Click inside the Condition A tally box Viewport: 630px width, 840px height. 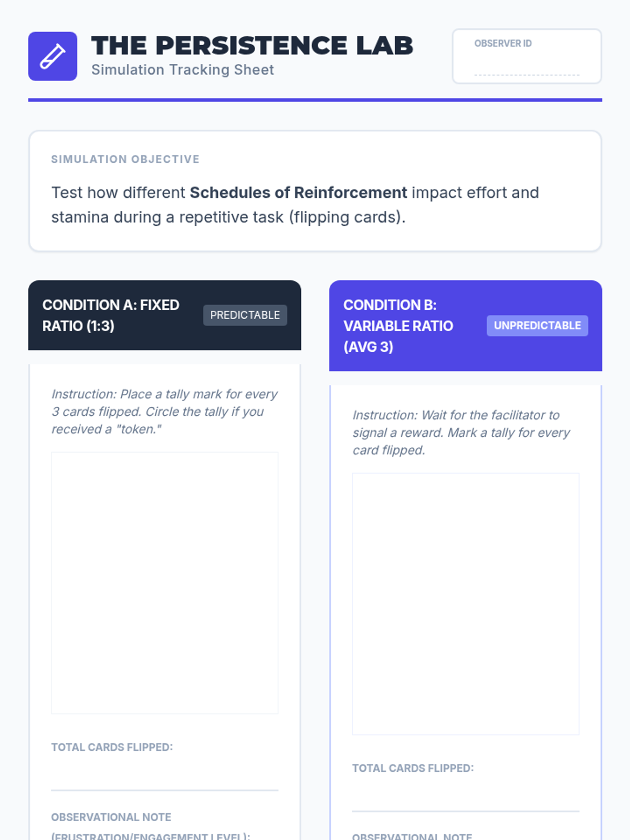[x=164, y=583]
